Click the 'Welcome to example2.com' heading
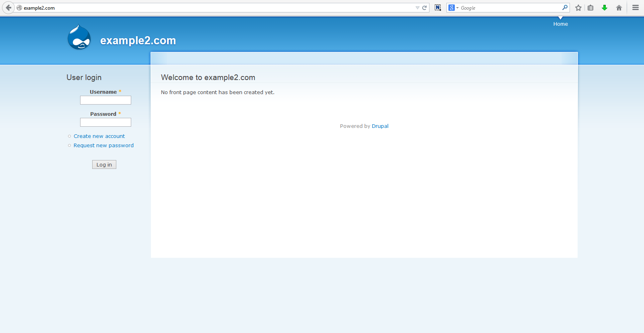Viewport: 644px width, 333px height. click(x=208, y=78)
